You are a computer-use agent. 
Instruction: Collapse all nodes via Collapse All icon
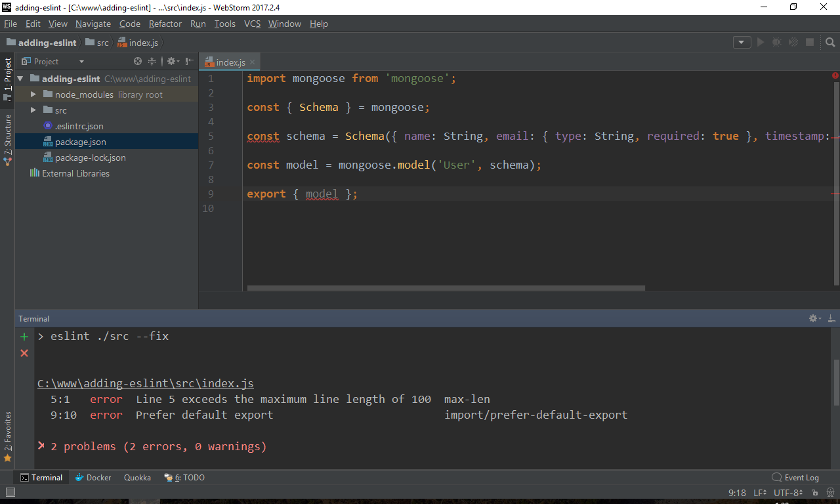coord(152,60)
